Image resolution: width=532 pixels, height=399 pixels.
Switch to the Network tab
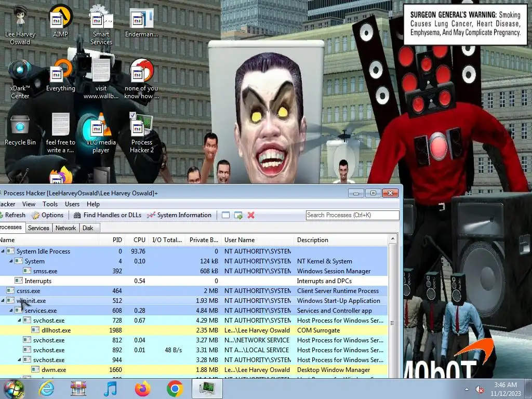pyautogui.click(x=65, y=228)
